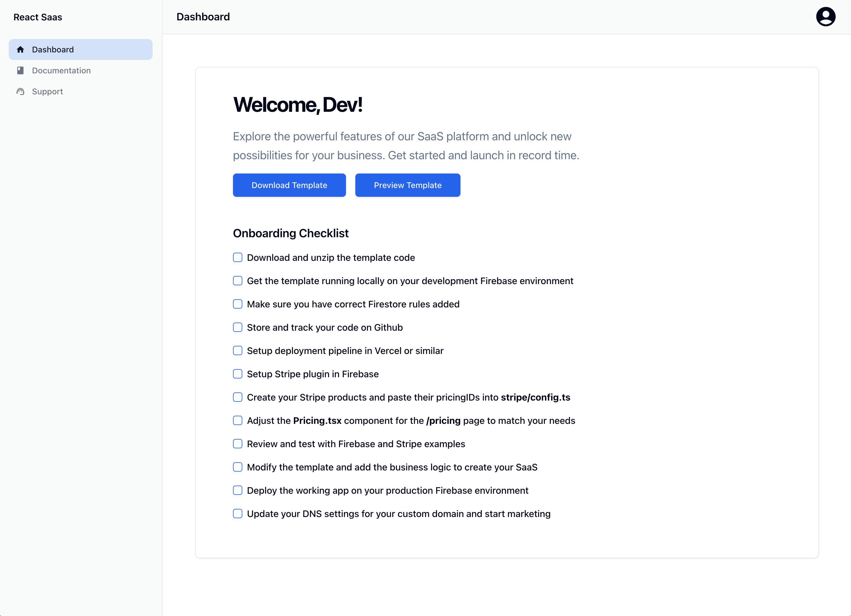The width and height of the screenshot is (851, 616).
Task: Open the Support sidebar item
Action: (x=81, y=91)
